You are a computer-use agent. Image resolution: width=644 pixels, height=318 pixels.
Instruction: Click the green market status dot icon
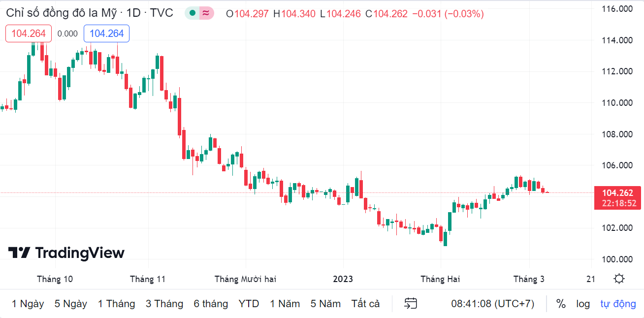coord(192,13)
